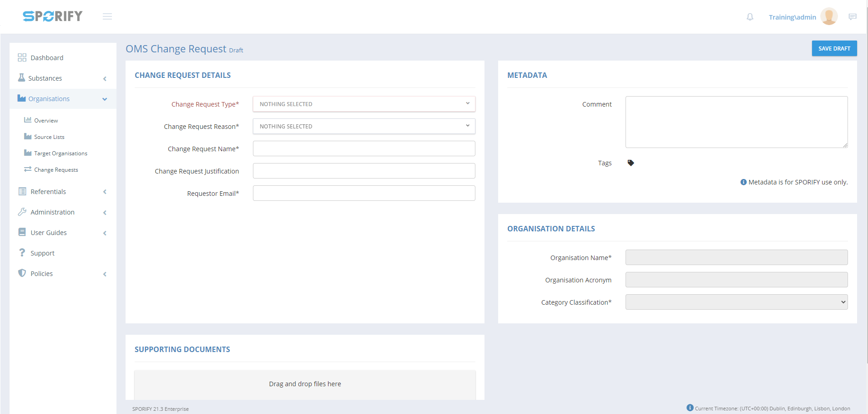Open the Change Request Reason dropdown
Image resolution: width=868 pixels, height=414 pixels.
click(363, 126)
